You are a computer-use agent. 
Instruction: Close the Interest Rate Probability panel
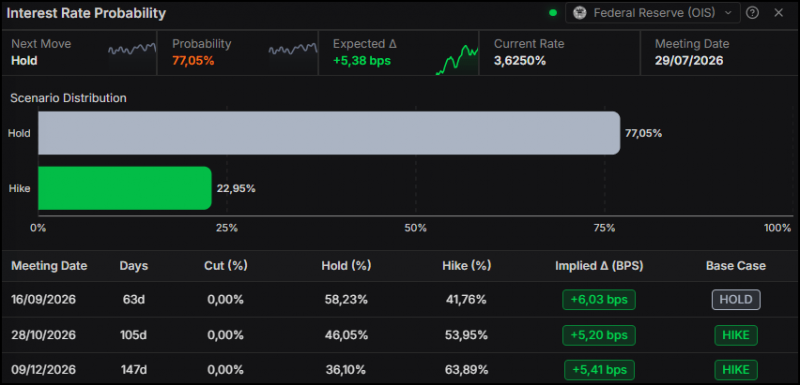779,13
